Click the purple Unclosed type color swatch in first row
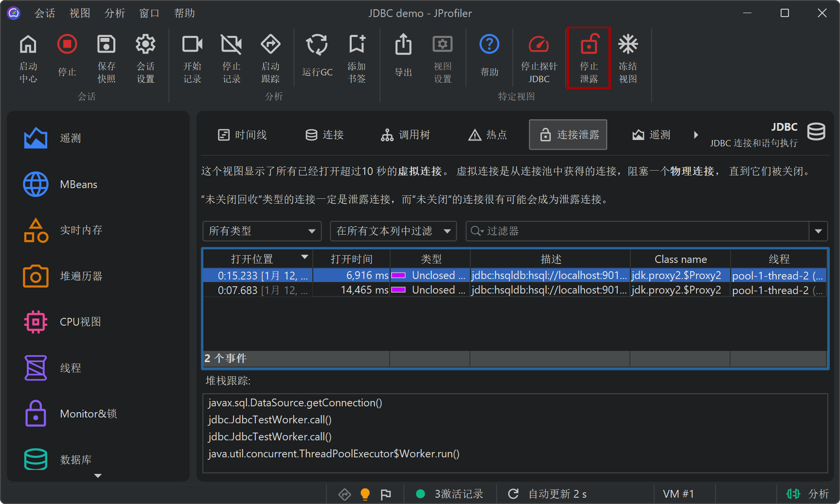 point(398,276)
